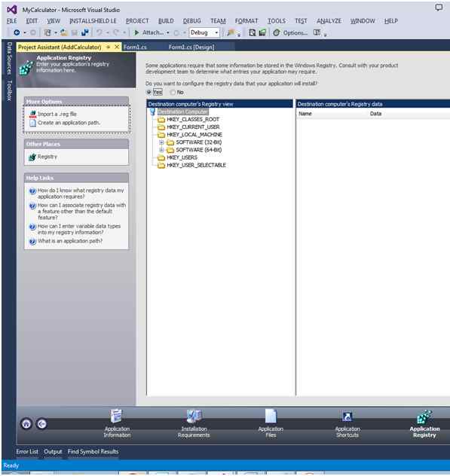This screenshot has height=476, width=450.
Task: Click the Open File toolbar icon
Action: click(64, 32)
